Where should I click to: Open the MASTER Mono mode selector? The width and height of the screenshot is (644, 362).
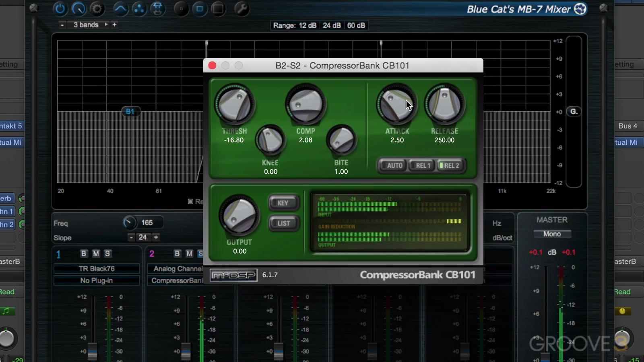pos(552,234)
